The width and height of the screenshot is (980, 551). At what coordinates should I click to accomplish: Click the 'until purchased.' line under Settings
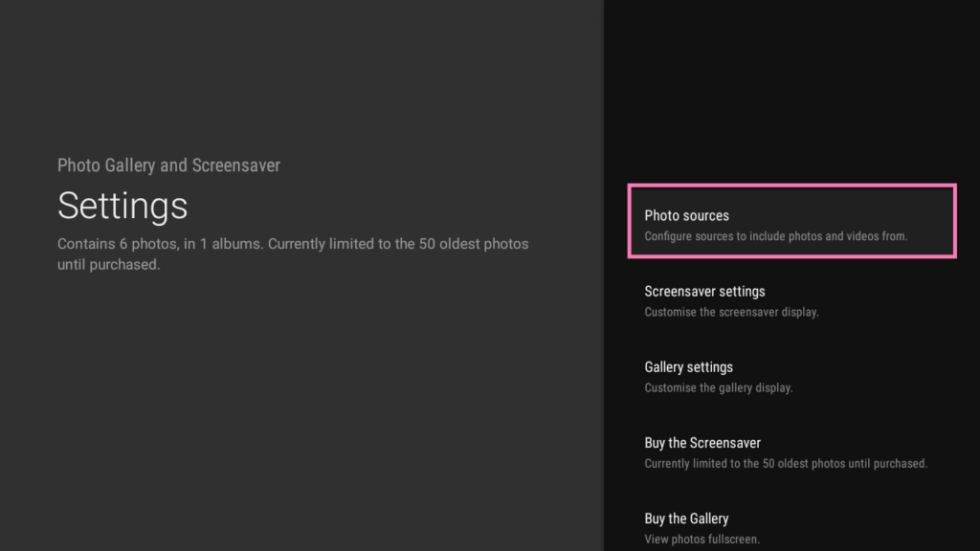coord(109,264)
